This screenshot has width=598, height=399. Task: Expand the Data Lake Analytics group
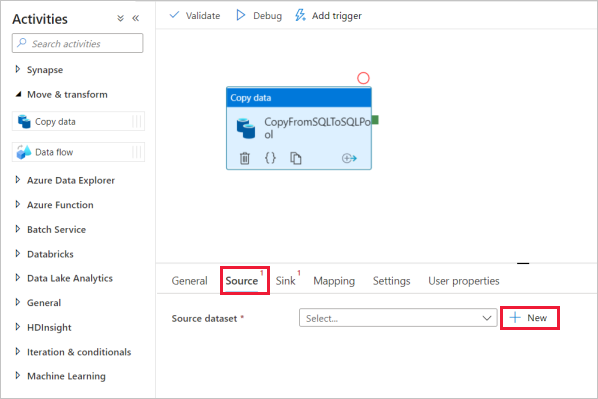click(x=18, y=278)
